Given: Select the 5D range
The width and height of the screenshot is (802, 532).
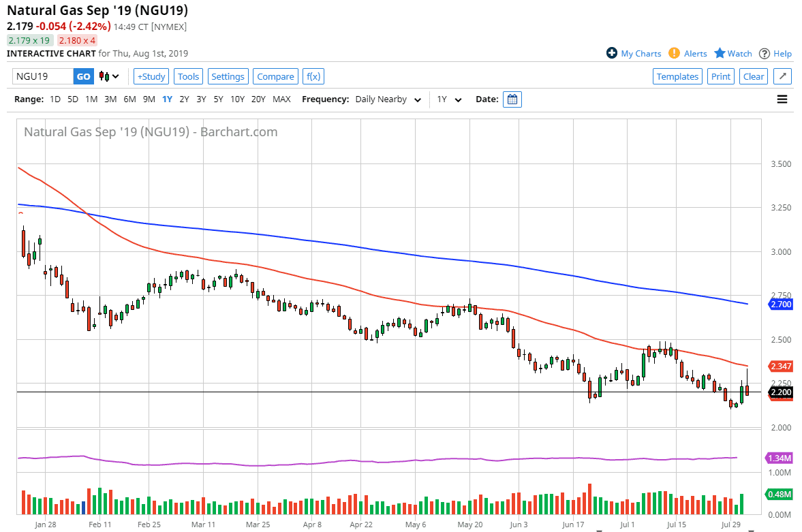Looking at the screenshot, I should coord(73,99).
